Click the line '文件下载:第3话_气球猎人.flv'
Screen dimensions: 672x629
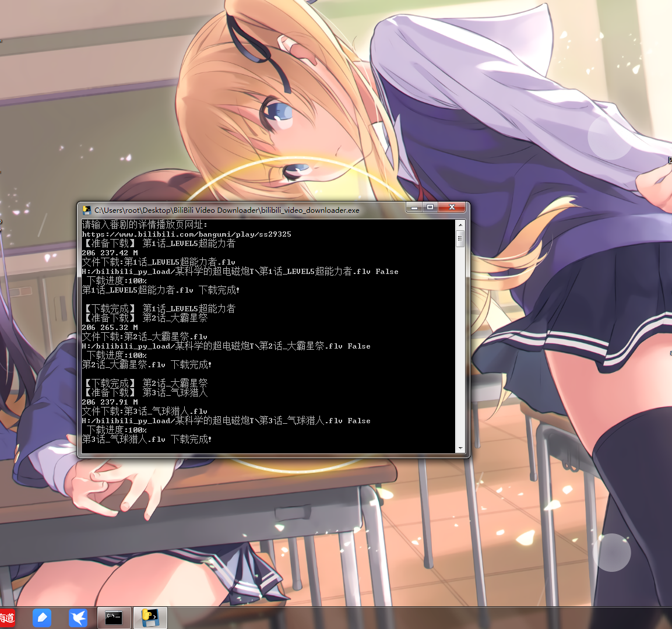pos(145,411)
